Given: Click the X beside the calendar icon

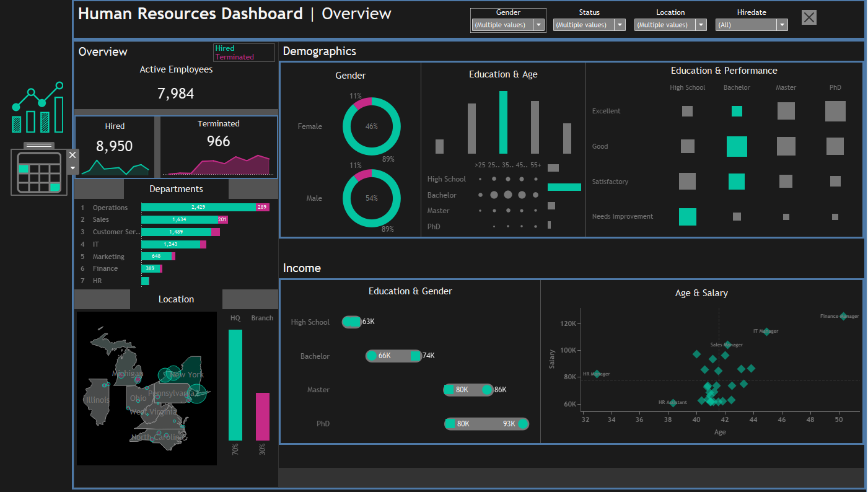Looking at the screenshot, I should tap(72, 155).
